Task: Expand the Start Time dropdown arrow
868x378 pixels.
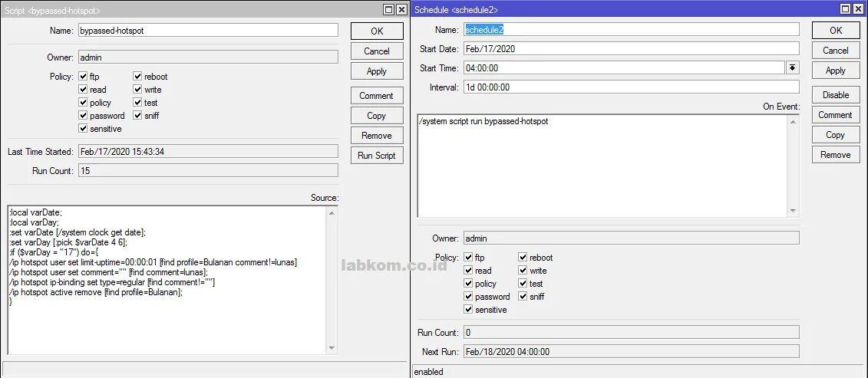Action: tap(792, 67)
